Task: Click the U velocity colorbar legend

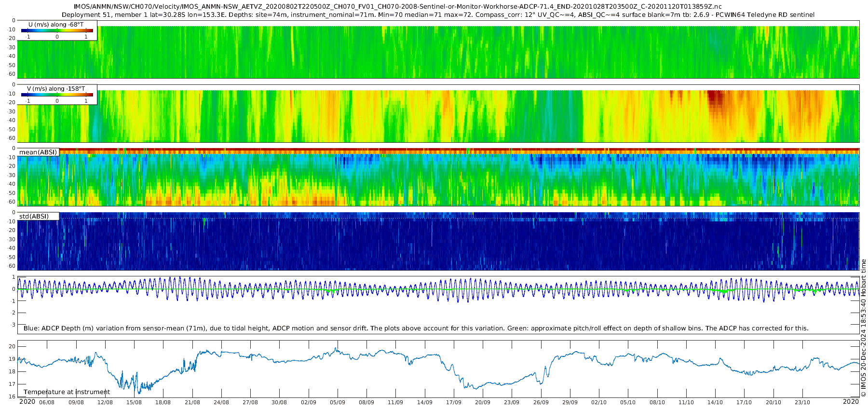Action: click(x=57, y=31)
